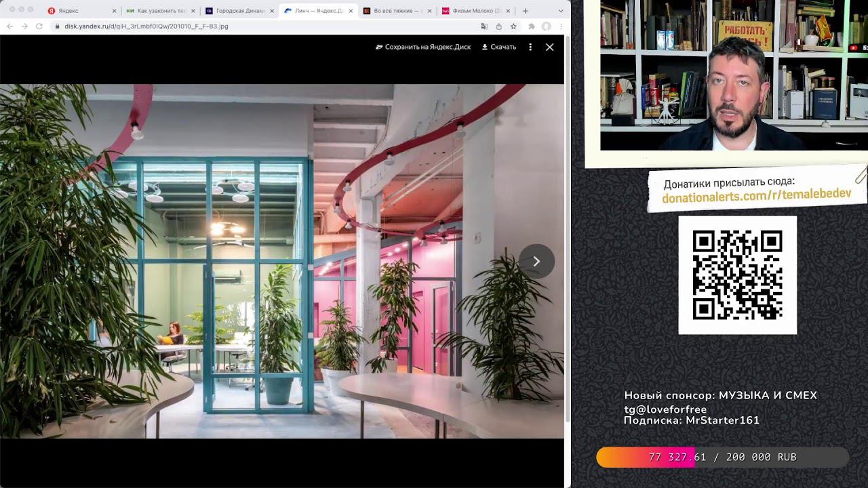
Task: Open a new browser tab
Action: click(525, 11)
